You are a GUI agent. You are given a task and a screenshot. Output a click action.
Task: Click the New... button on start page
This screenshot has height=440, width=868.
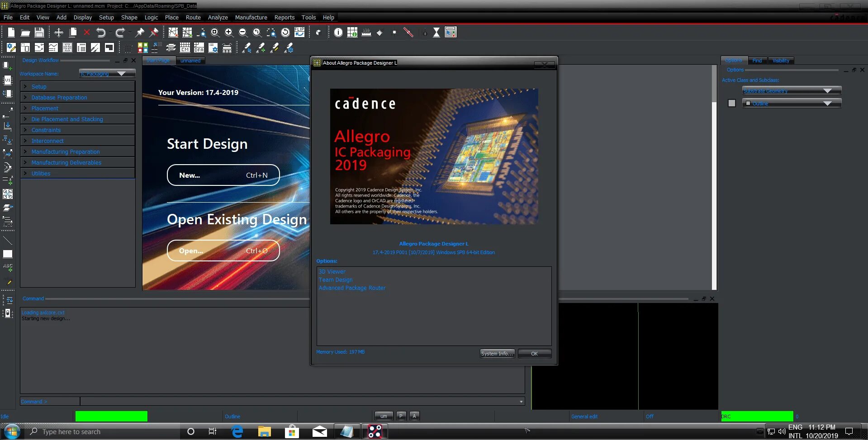[223, 175]
